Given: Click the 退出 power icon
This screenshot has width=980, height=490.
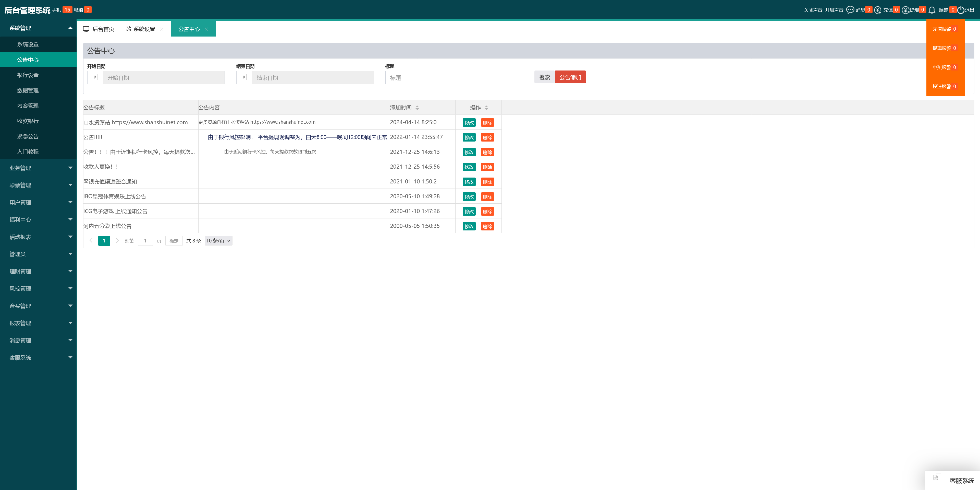Looking at the screenshot, I should tap(961, 10).
